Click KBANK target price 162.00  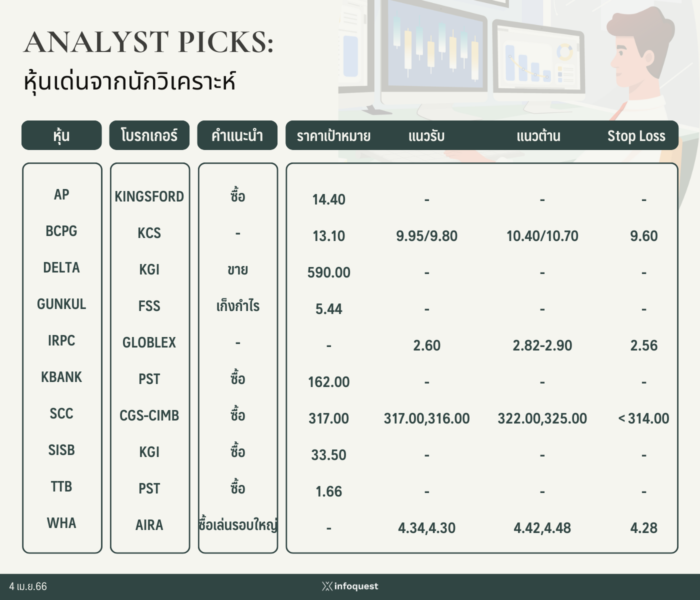click(x=329, y=382)
